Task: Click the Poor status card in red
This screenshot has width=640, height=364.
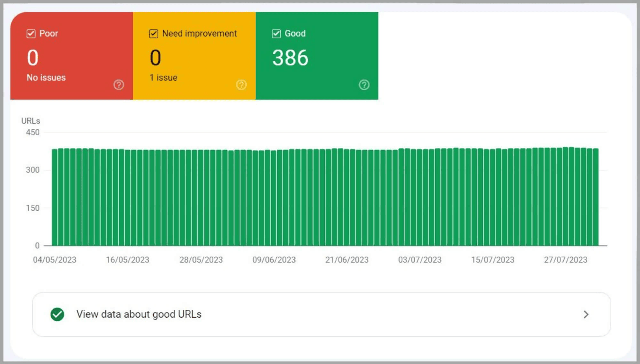Action: tap(72, 56)
